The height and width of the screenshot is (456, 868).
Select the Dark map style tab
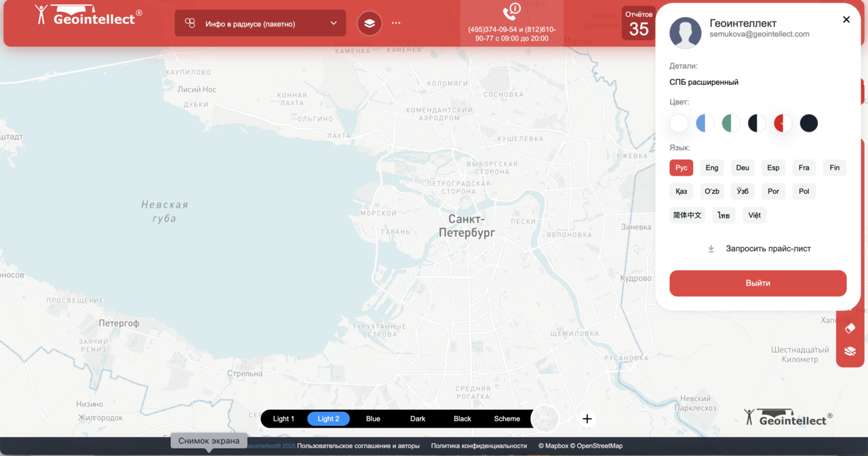click(418, 419)
